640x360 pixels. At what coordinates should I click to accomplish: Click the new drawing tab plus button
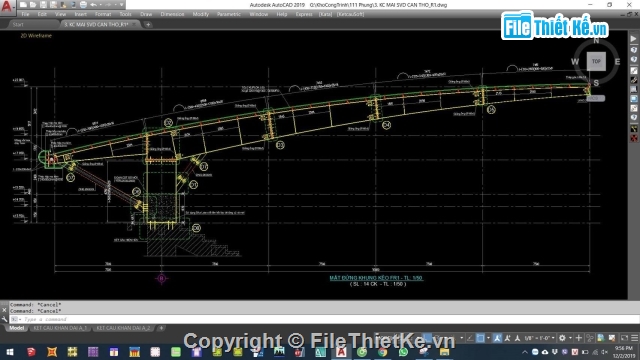coord(148,24)
